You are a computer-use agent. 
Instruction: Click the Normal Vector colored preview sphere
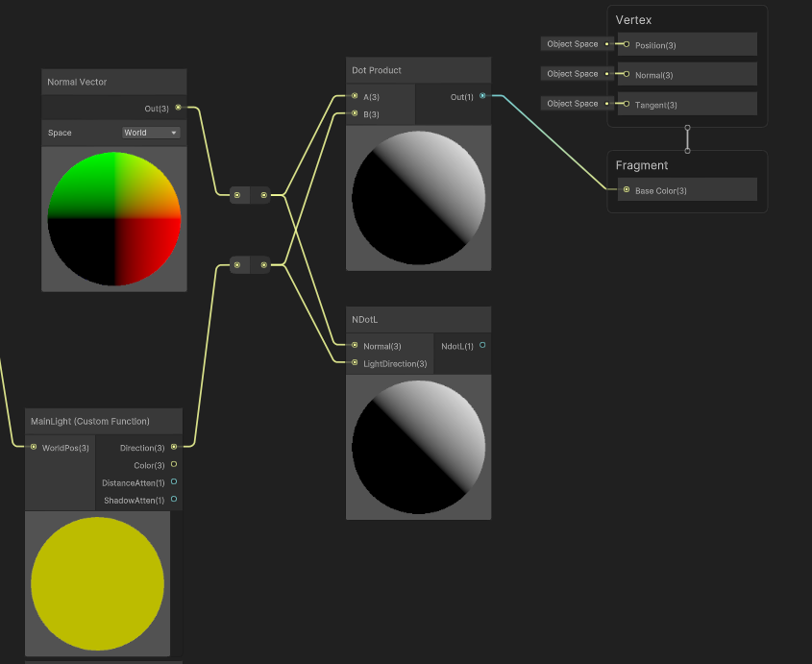[113, 220]
